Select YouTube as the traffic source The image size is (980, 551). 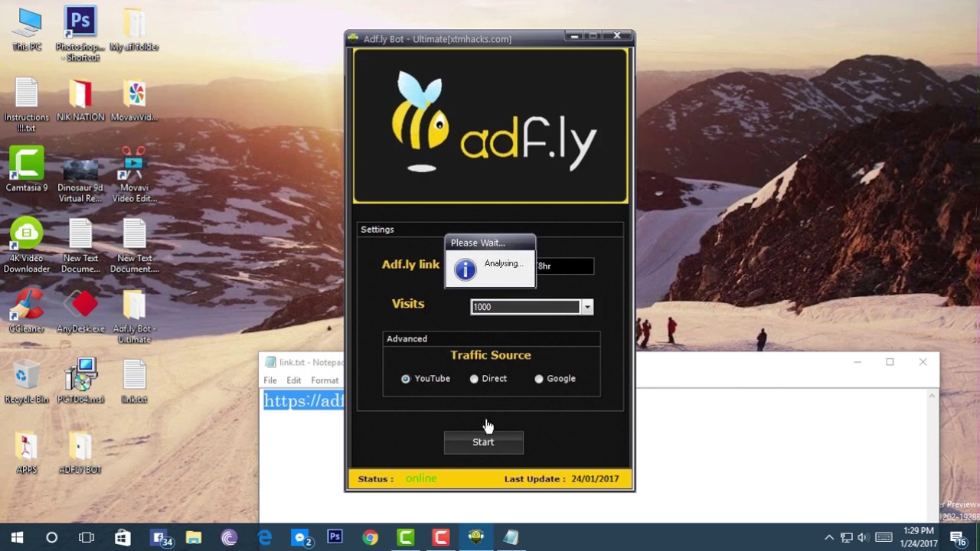coord(405,378)
